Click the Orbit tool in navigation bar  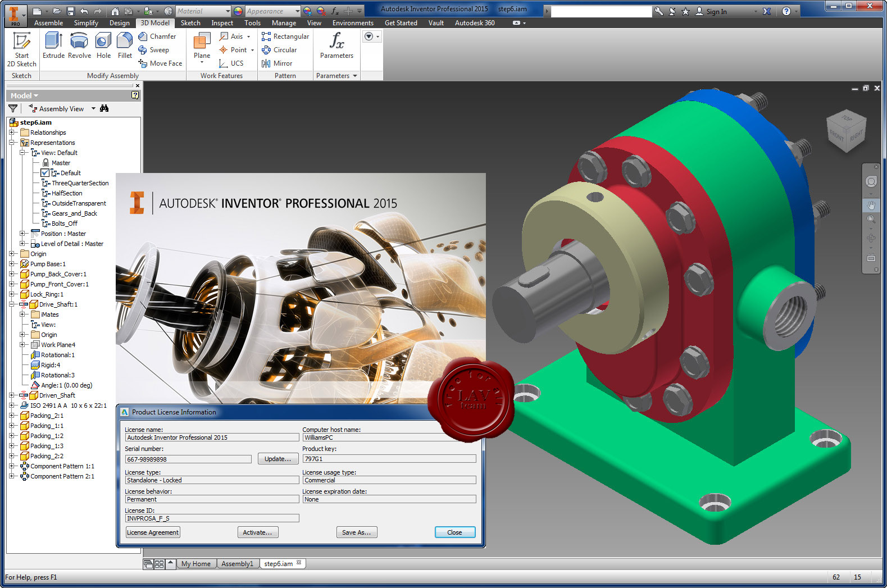871,238
